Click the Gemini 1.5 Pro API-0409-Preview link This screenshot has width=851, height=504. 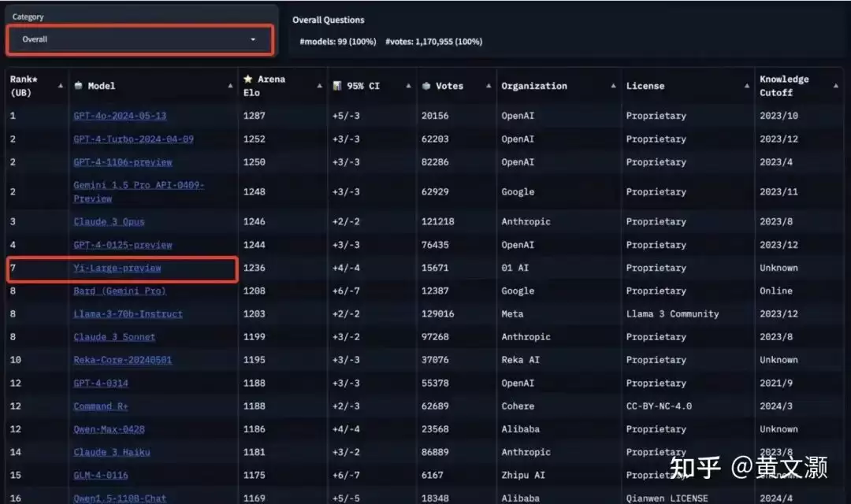pos(139,191)
